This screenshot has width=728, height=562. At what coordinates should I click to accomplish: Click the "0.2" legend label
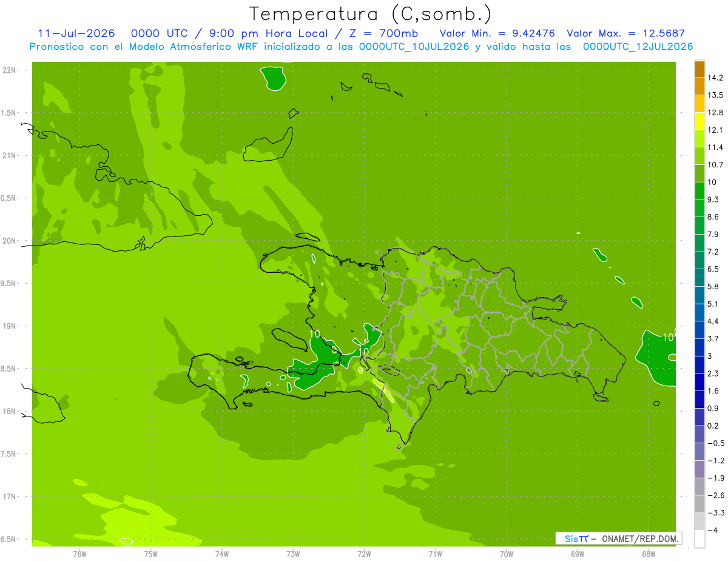coord(713,426)
